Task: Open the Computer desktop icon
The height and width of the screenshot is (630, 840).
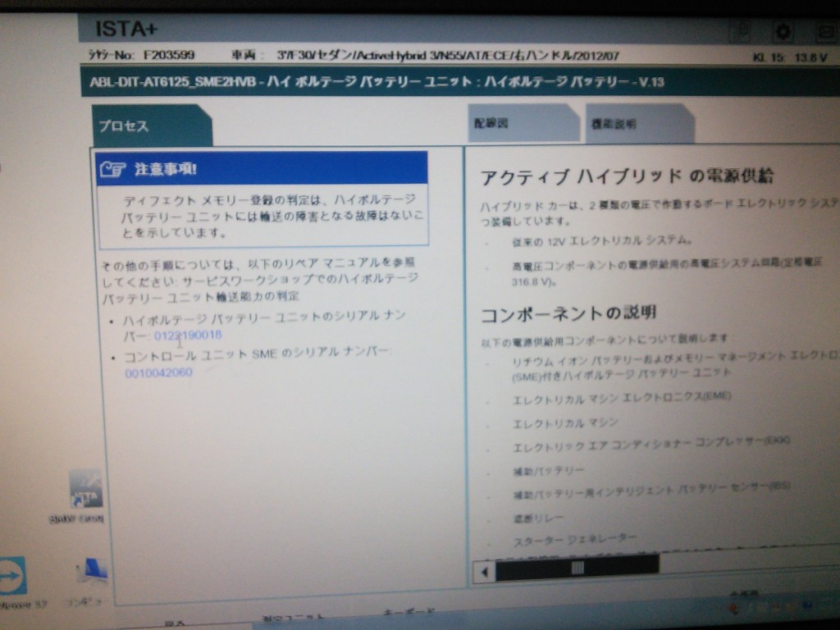Action: 93,572
